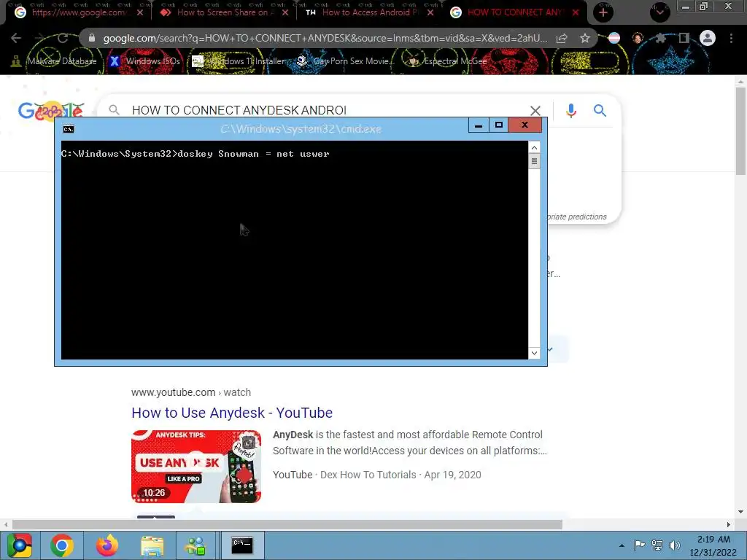
Task: Show hidden tray icons arrow
Action: (622, 545)
